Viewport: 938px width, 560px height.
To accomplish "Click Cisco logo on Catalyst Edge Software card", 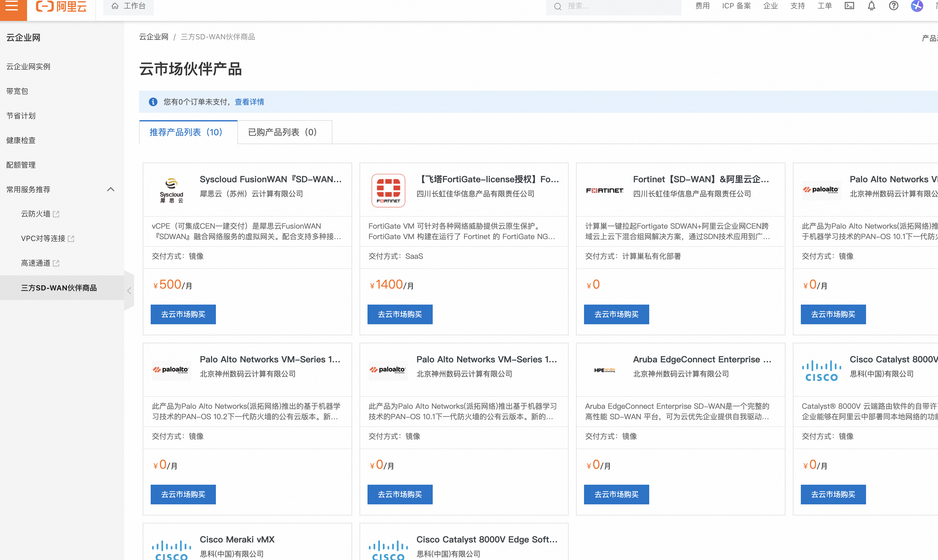I will [388, 550].
